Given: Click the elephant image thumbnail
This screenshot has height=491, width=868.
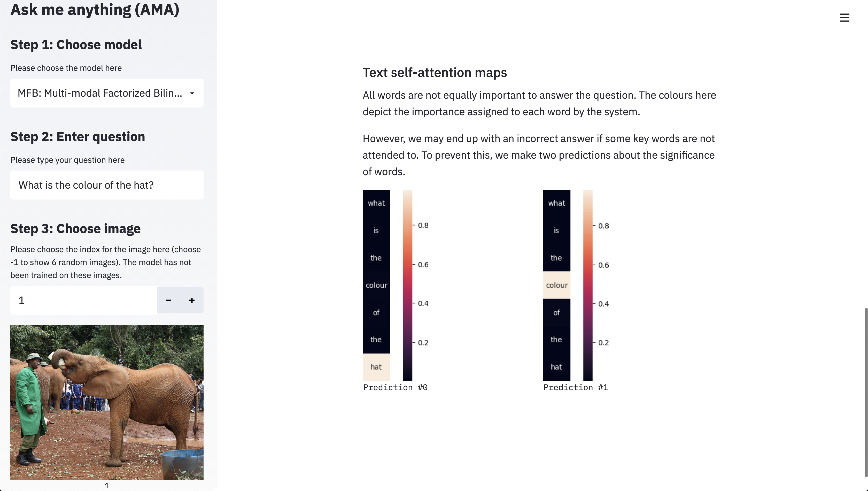Looking at the screenshot, I should point(107,402).
